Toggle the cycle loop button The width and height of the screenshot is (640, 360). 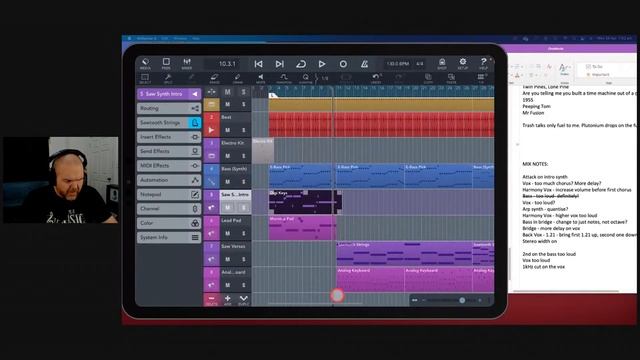pos(301,64)
